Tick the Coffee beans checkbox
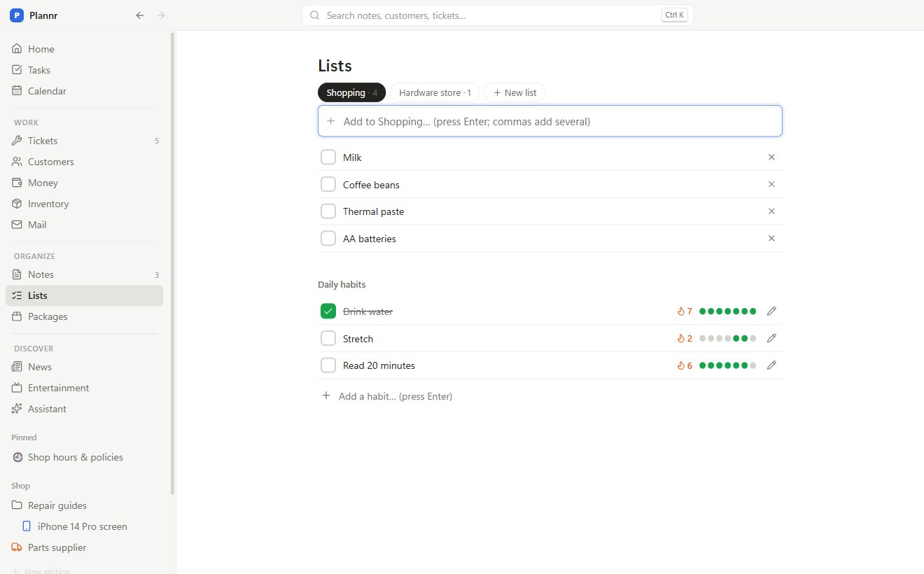The image size is (924, 574). [328, 184]
